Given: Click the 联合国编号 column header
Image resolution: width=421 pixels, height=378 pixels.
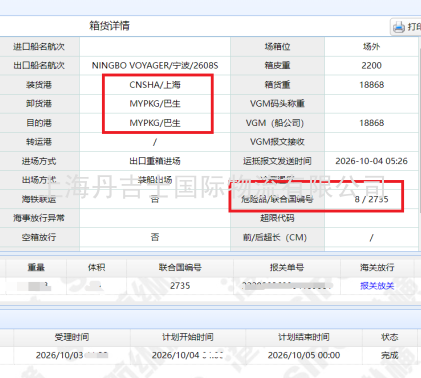Looking at the screenshot, I should (180, 267).
